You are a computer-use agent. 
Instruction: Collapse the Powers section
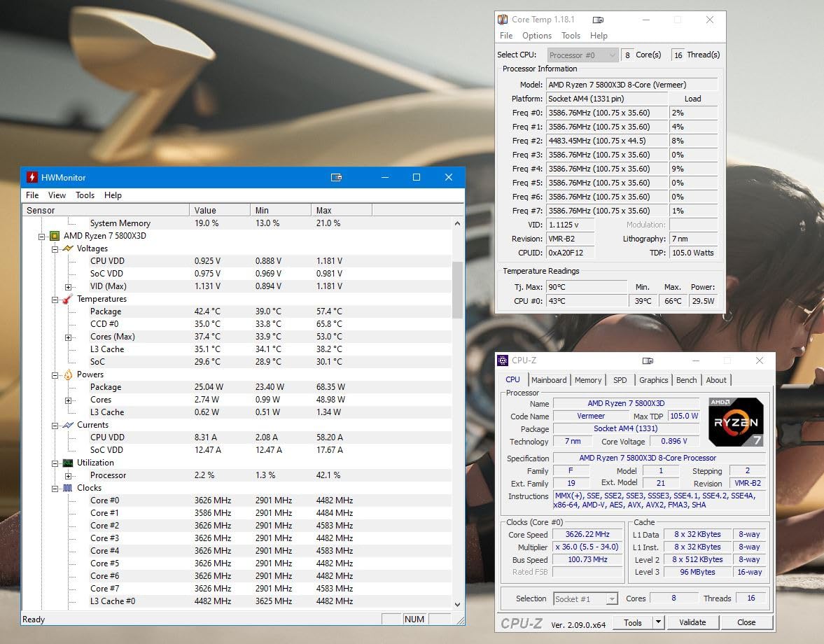[55, 375]
